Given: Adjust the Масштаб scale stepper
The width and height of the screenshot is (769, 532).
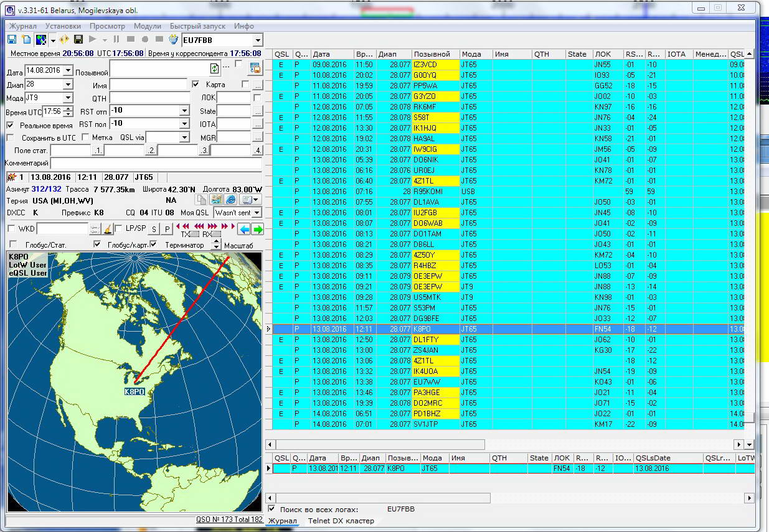Looking at the screenshot, I should coord(217,245).
